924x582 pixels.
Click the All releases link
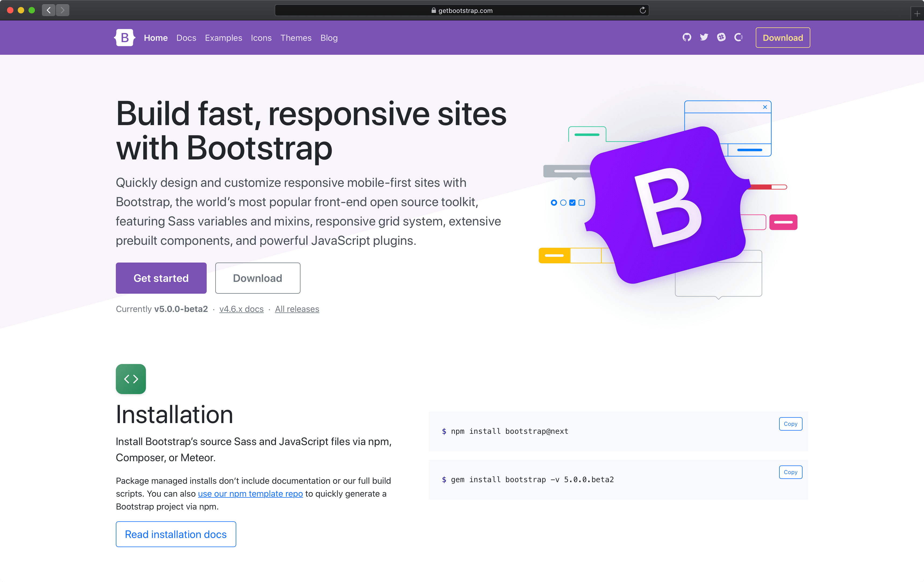point(297,309)
